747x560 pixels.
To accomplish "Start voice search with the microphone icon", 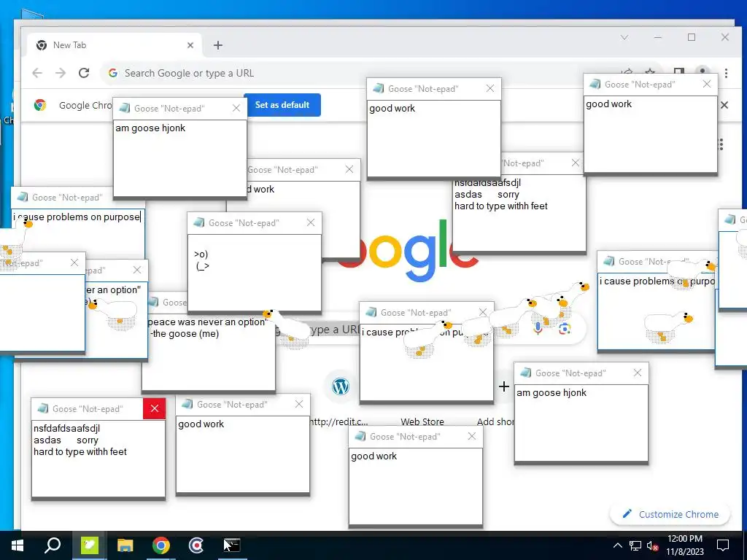I will point(538,328).
